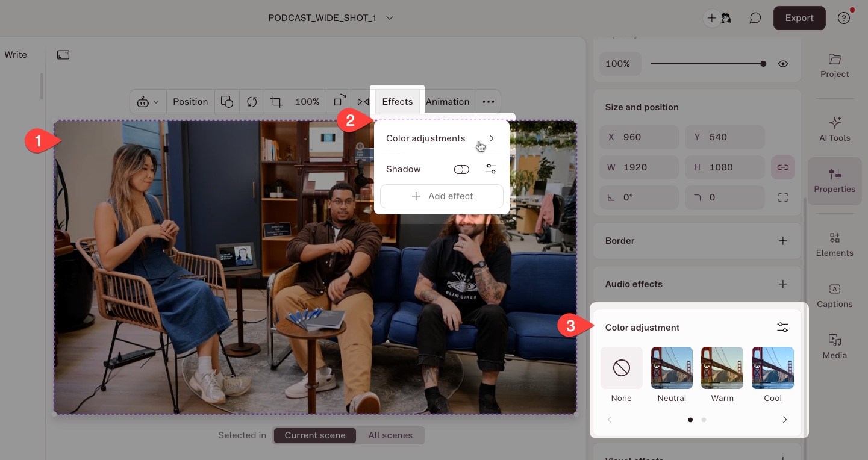Viewport: 868px width, 460px height.
Task: Open the Captions panel
Action: pyautogui.click(x=834, y=295)
